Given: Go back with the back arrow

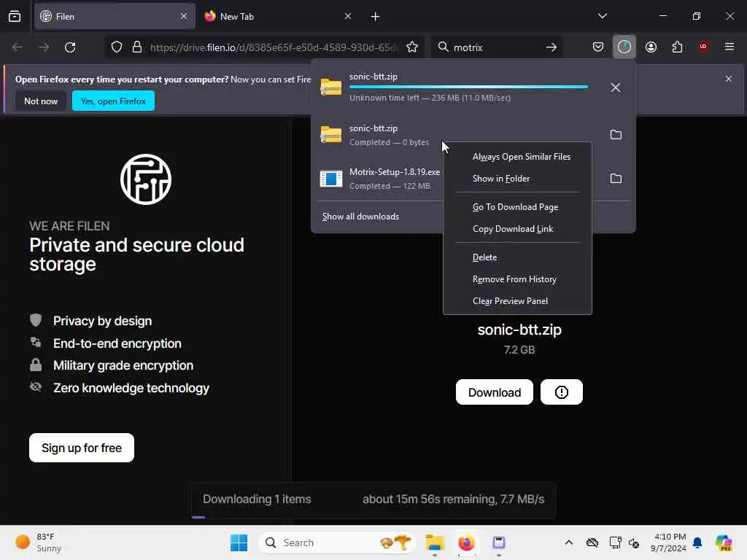Looking at the screenshot, I should pyautogui.click(x=18, y=47).
